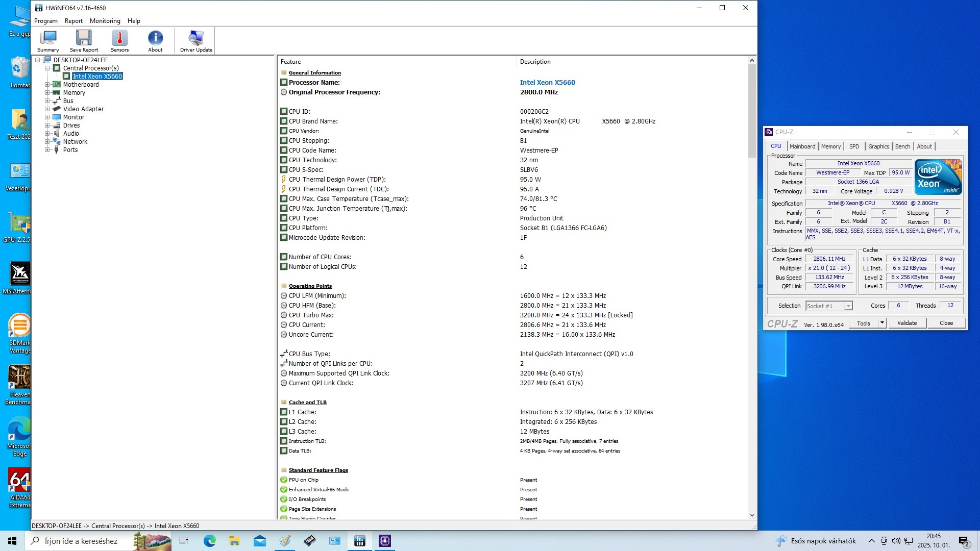The width and height of the screenshot is (980, 551).
Task: Switch to the Mainboard tab in CPU-Z
Action: (802, 146)
